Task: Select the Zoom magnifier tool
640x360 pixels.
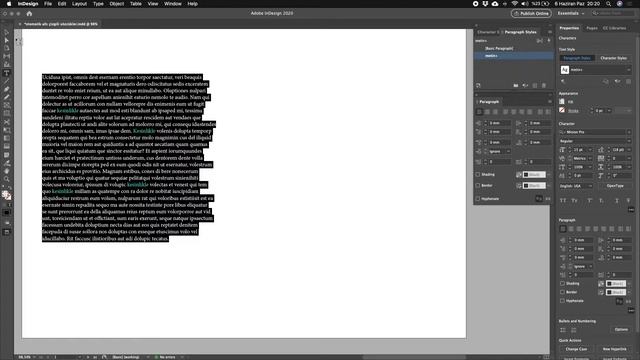Action: coord(7,179)
